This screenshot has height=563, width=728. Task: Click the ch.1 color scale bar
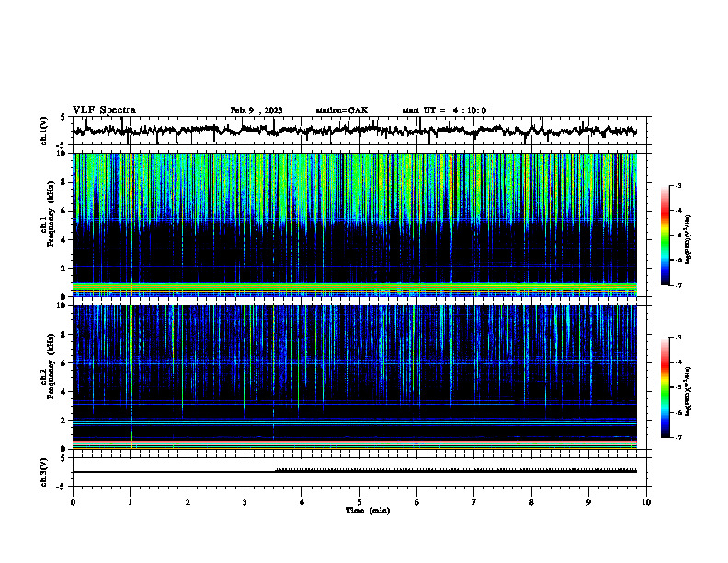[x=665, y=236]
